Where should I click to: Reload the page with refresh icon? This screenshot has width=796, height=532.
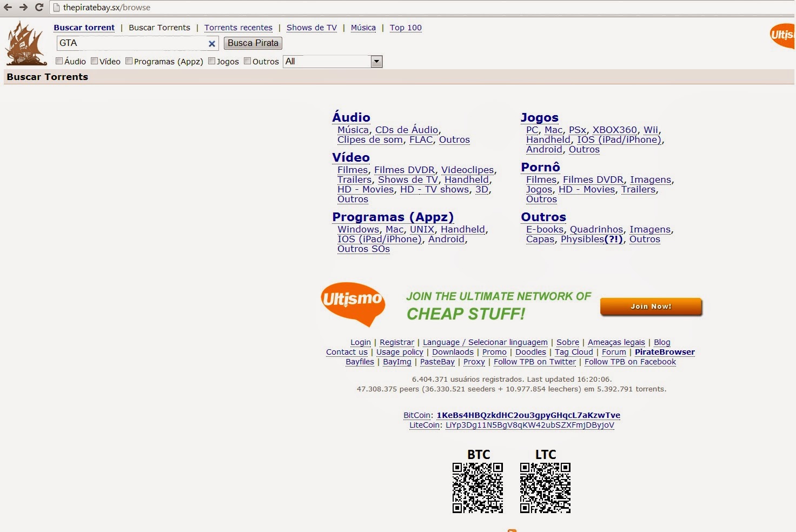click(39, 7)
